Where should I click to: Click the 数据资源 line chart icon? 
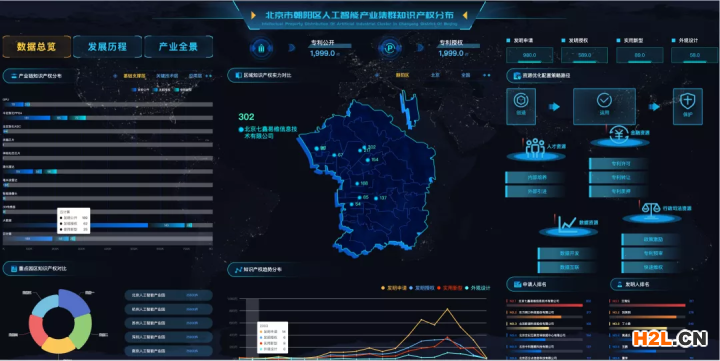point(567,224)
